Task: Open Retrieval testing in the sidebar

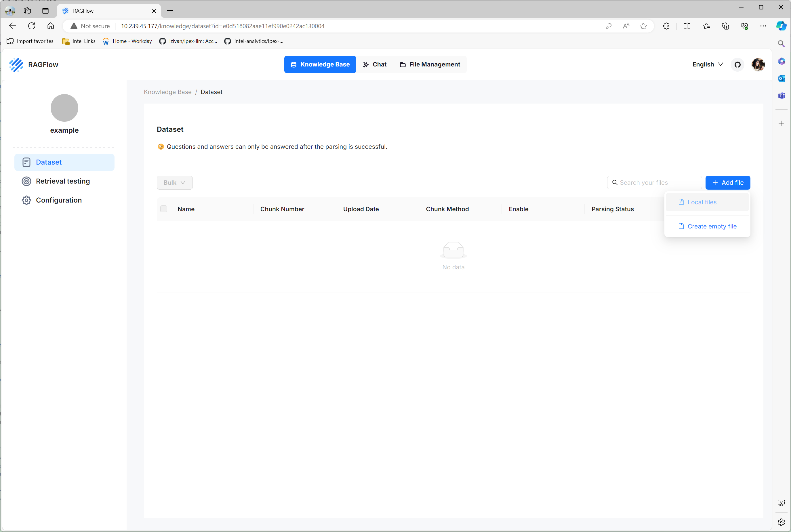Action: 63,181
